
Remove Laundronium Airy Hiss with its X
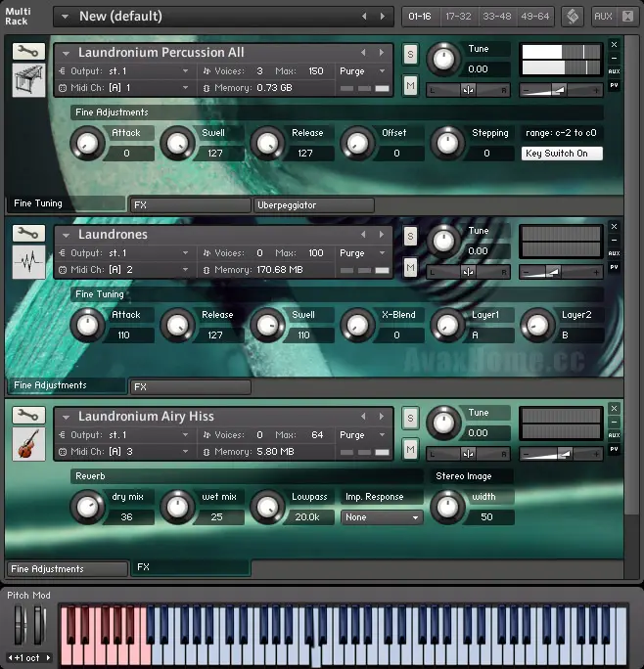click(614, 408)
